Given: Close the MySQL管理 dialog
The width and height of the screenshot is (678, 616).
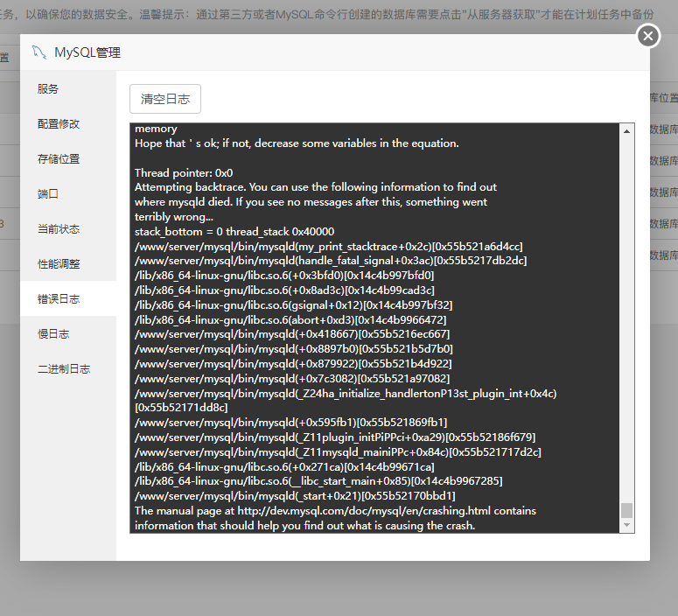Looking at the screenshot, I should 648,36.
